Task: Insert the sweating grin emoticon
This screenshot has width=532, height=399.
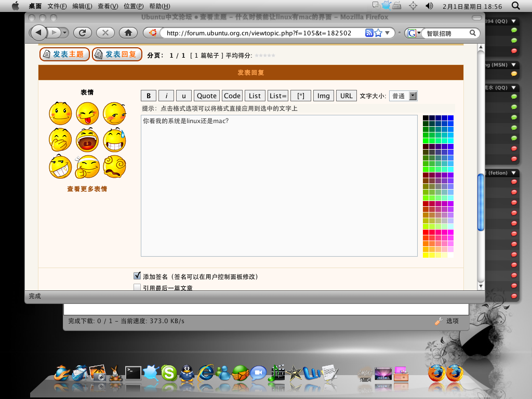Action: (114, 140)
